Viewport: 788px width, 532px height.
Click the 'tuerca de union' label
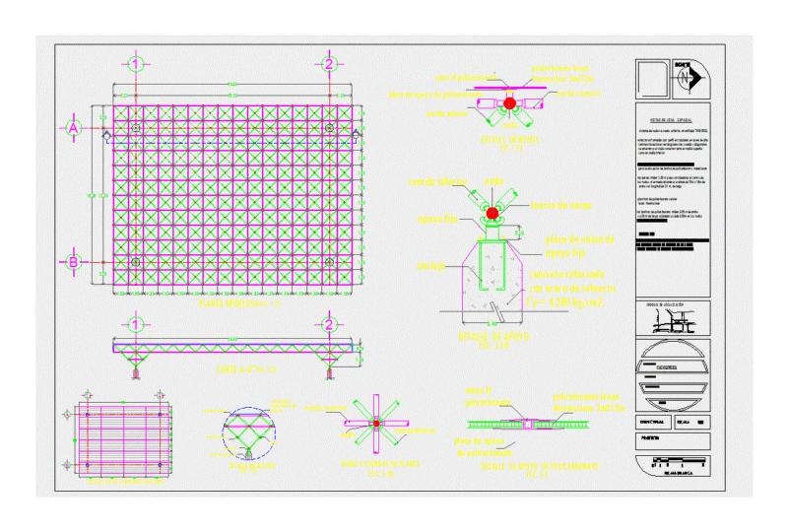click(560, 205)
